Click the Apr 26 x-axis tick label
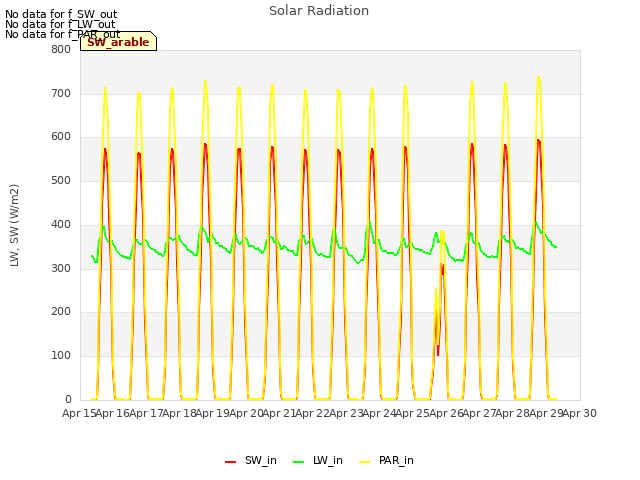640x480 pixels. coord(447,413)
